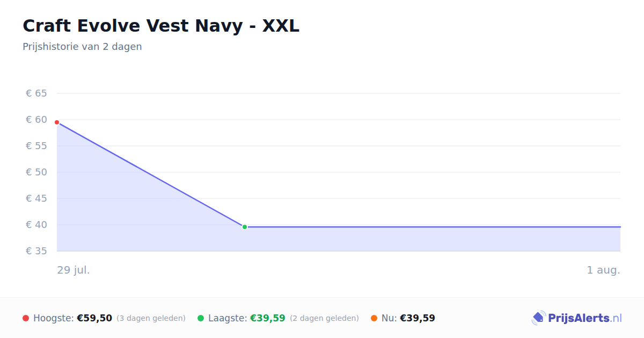Click the orange Nu legend dot

[374, 318]
